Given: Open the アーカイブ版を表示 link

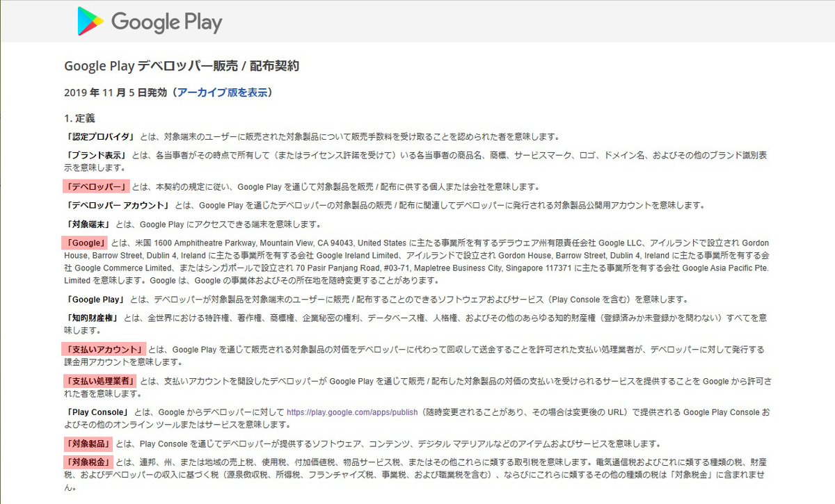Looking at the screenshot, I should [221, 92].
